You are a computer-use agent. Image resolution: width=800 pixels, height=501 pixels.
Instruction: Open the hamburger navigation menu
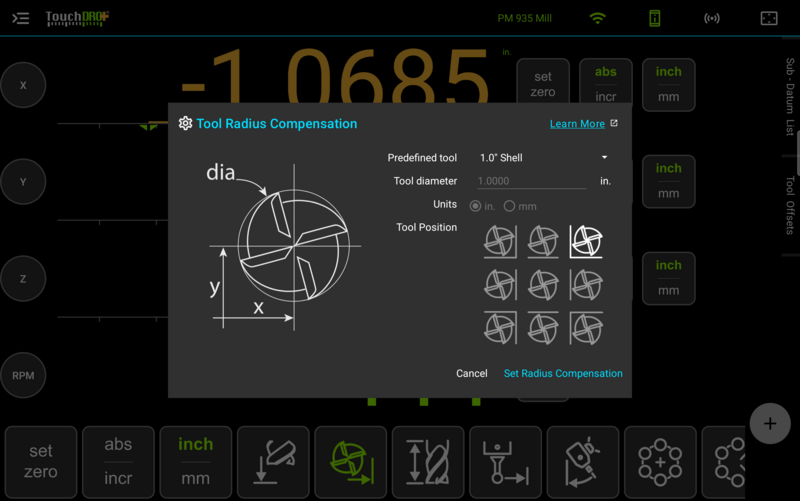tap(20, 18)
